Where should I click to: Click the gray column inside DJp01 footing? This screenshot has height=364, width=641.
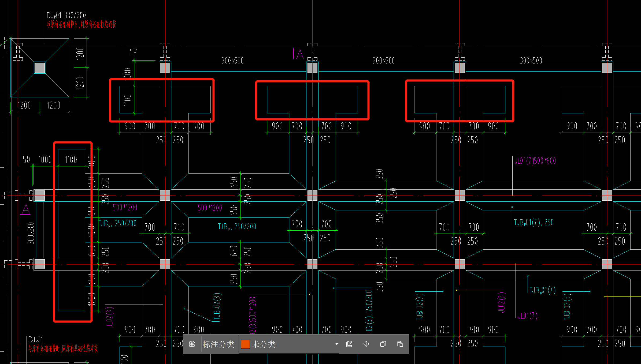[40, 68]
